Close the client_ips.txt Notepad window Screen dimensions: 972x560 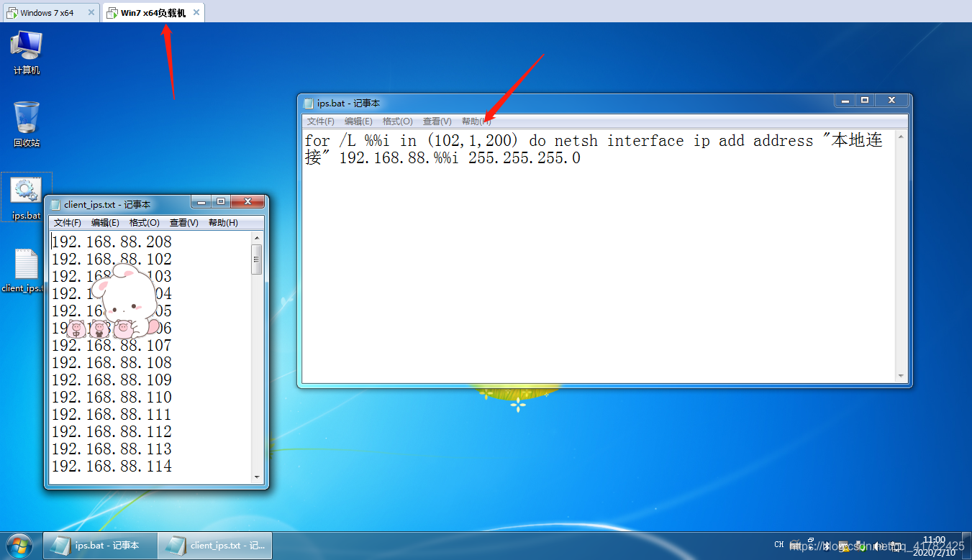point(248,201)
